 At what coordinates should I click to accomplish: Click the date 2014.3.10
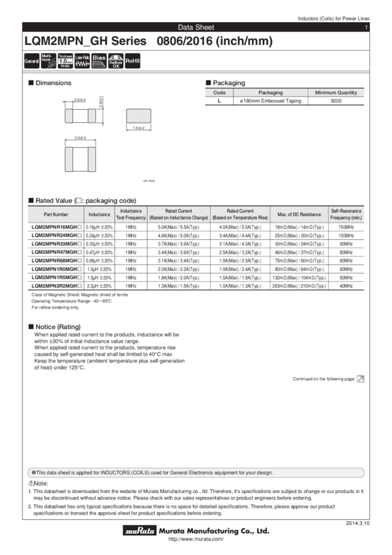(357, 523)
